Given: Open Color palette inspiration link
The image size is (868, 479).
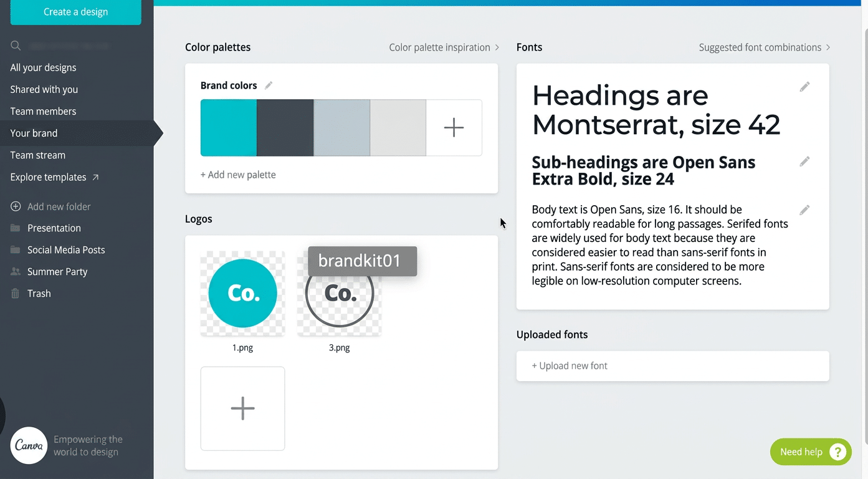Looking at the screenshot, I should click(x=444, y=47).
